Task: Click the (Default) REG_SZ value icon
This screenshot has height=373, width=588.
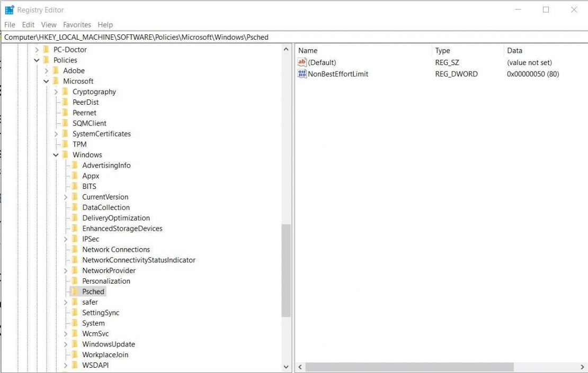Action: point(302,62)
